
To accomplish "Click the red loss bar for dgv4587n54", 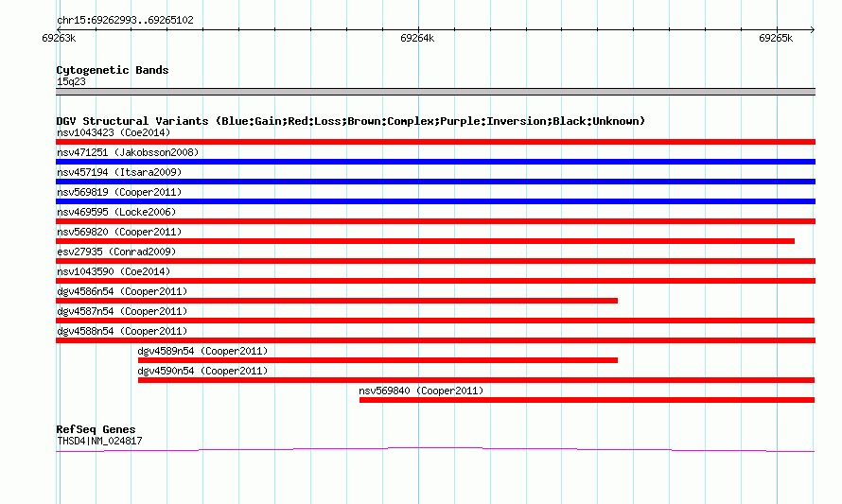I will (435, 321).
